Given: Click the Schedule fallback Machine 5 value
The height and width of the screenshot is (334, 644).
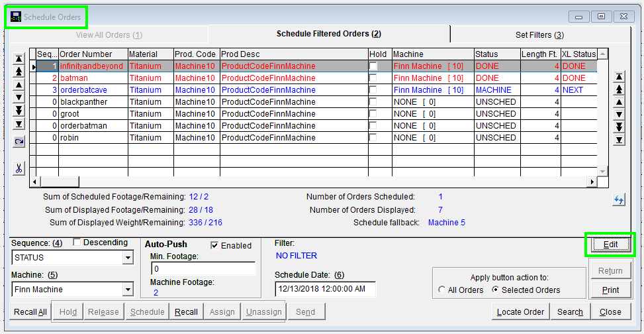Looking at the screenshot, I should (447, 223).
